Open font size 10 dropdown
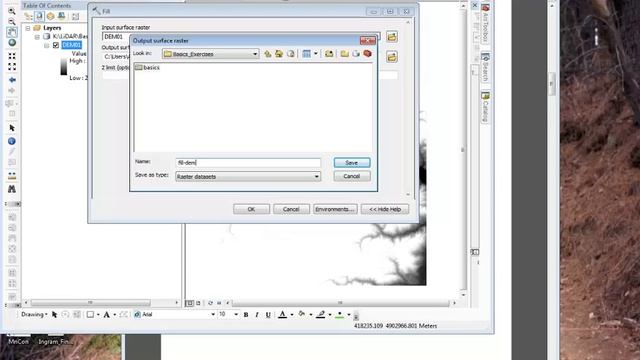This screenshot has width=640, height=360. click(x=236, y=314)
